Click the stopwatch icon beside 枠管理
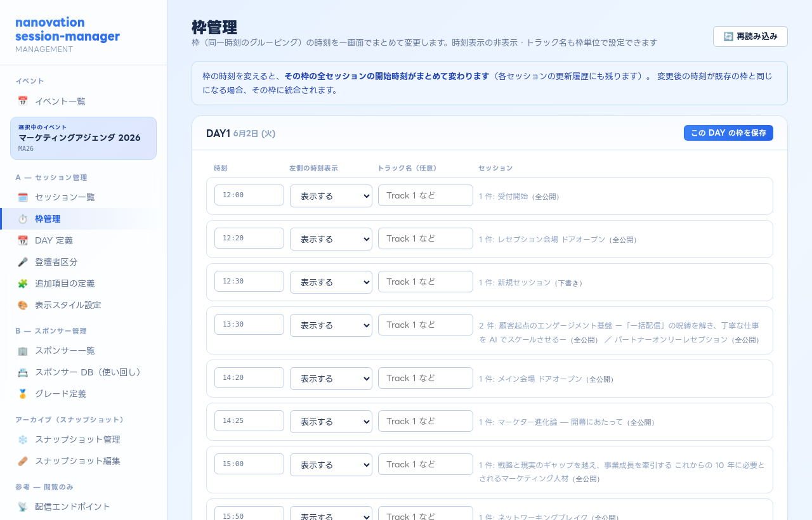Viewport: 812px width, 520px height. coord(23,219)
